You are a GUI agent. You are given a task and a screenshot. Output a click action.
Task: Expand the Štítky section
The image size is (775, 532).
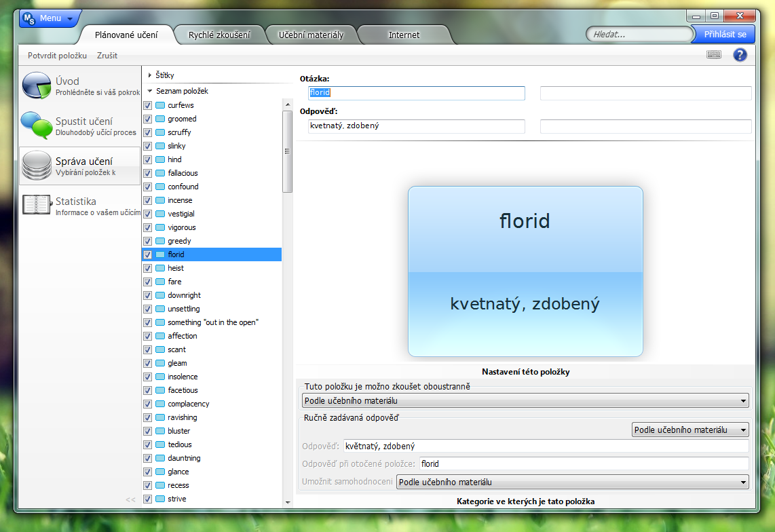point(150,75)
